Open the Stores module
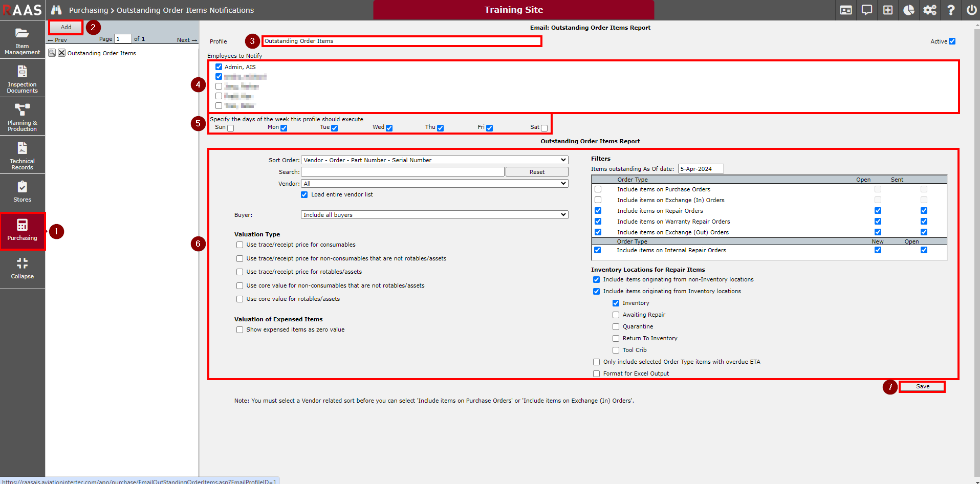 (x=22, y=191)
